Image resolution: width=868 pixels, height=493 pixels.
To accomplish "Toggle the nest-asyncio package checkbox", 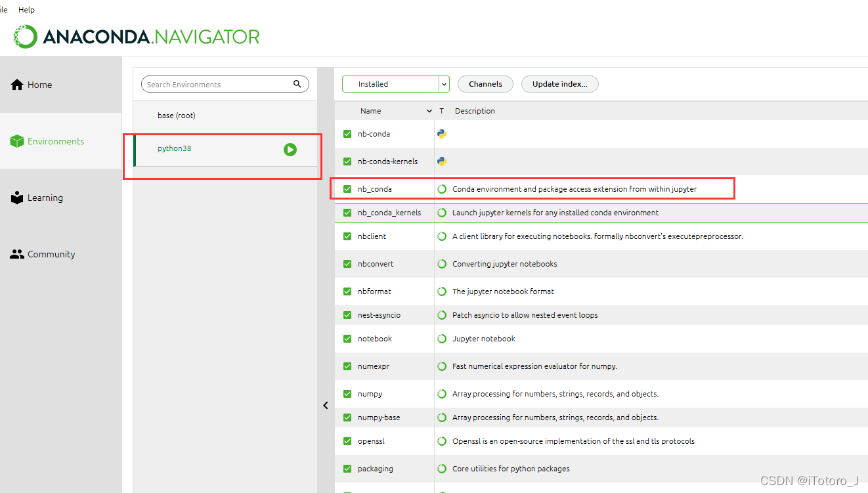I will [x=347, y=315].
